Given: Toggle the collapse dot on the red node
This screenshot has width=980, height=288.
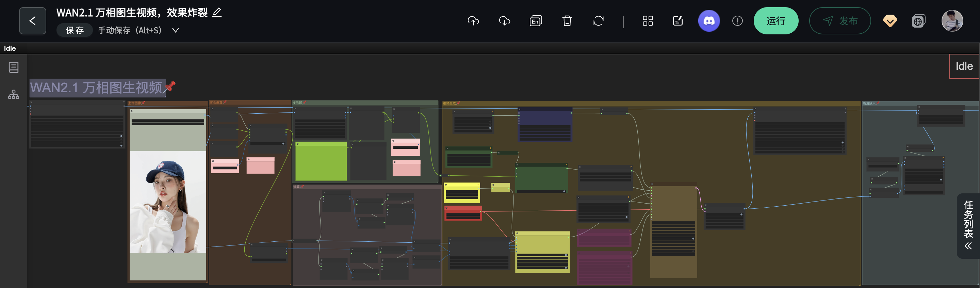Looking at the screenshot, I should [x=447, y=208].
